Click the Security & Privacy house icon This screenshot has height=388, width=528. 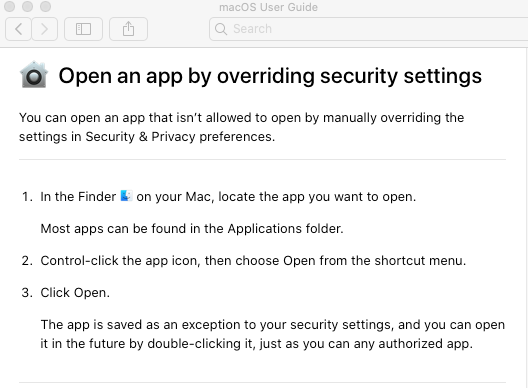click(34, 75)
